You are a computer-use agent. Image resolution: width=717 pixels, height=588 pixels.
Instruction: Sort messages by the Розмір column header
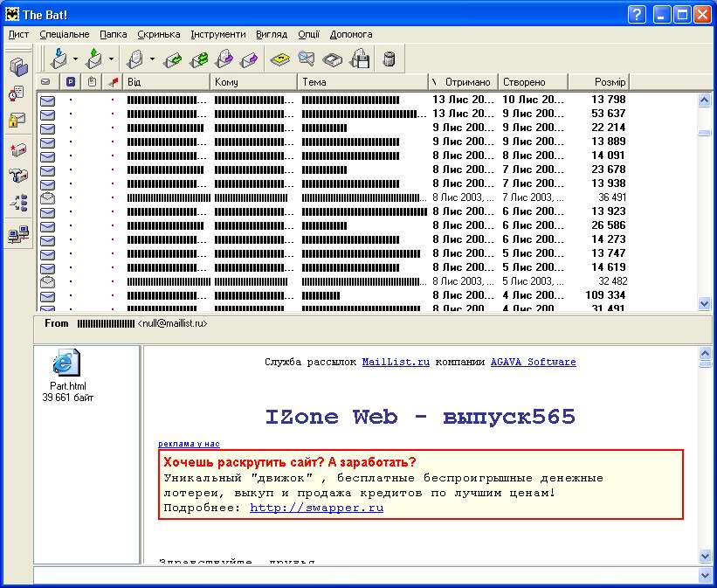pos(599,82)
